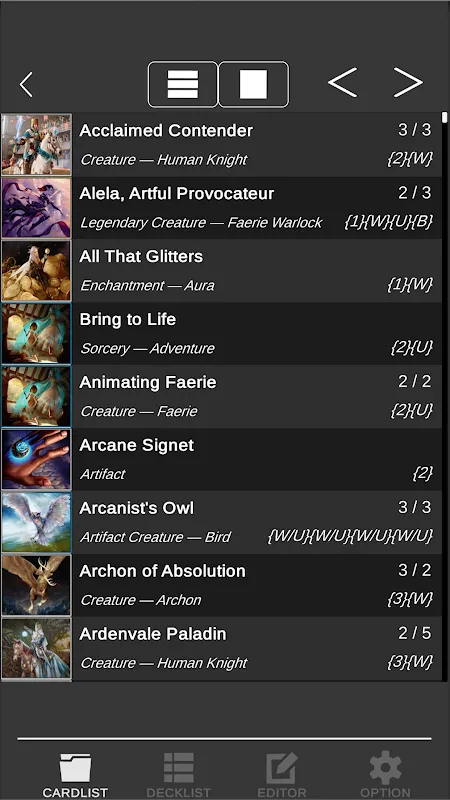Tap the back arrow at top left
The width and height of the screenshot is (450, 800).
coord(26,84)
